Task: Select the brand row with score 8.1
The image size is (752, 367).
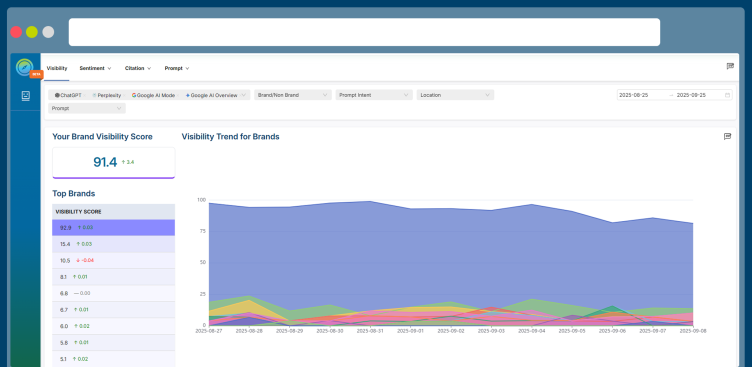Action: pyautogui.click(x=114, y=277)
